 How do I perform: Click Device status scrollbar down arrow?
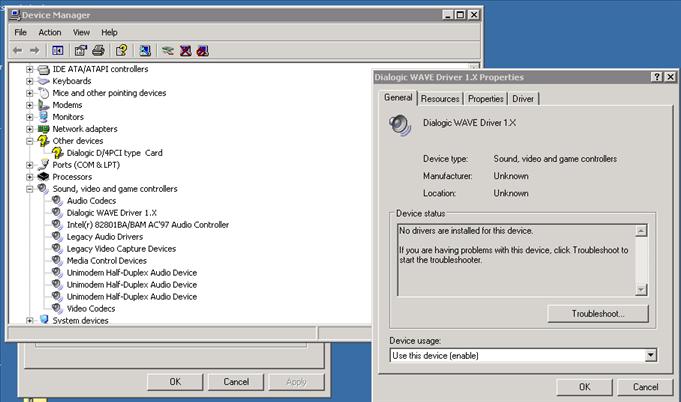pyautogui.click(x=641, y=290)
